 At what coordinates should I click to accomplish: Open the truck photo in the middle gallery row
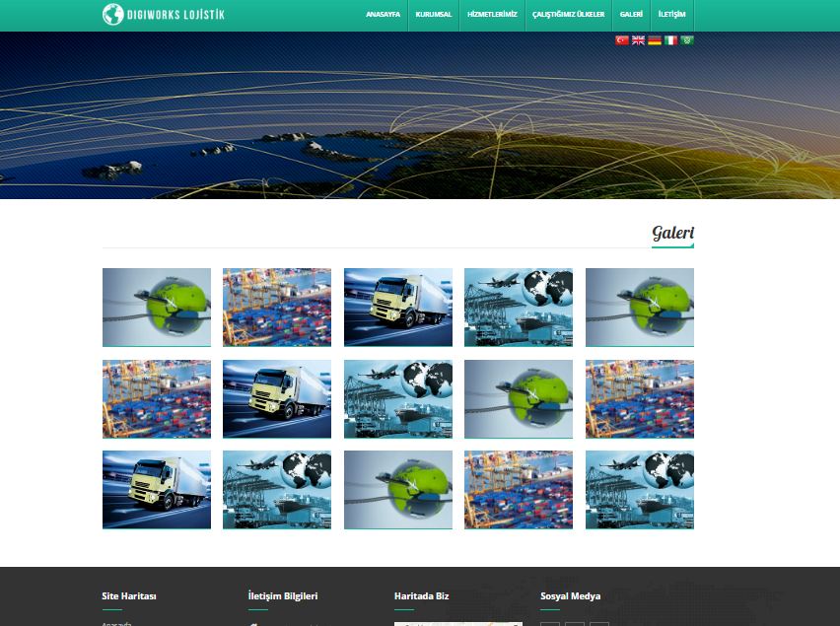[277, 399]
